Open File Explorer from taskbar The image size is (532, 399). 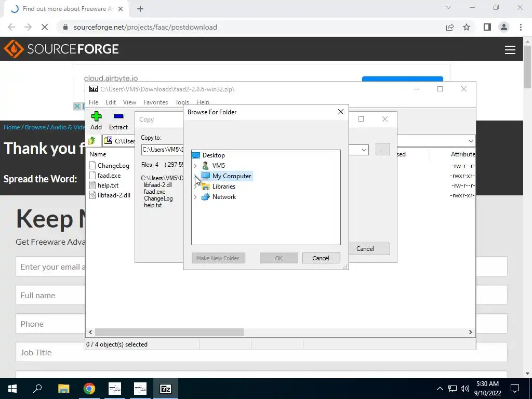[x=63, y=389]
